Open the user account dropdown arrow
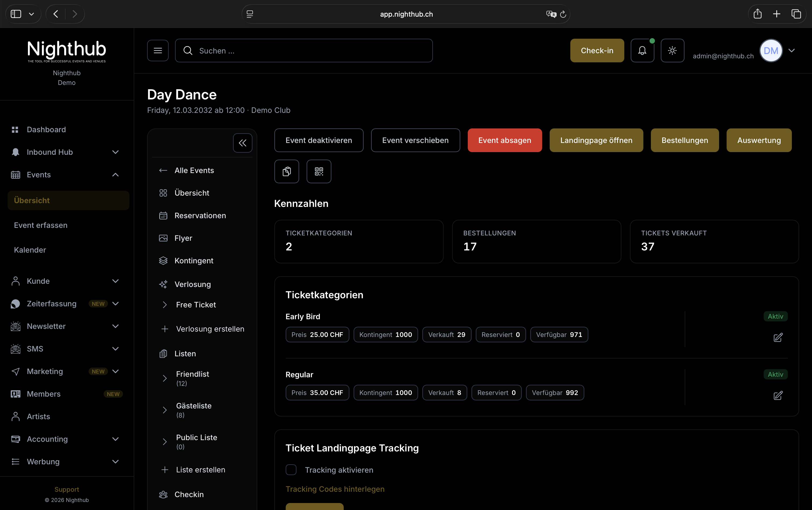 coord(791,51)
